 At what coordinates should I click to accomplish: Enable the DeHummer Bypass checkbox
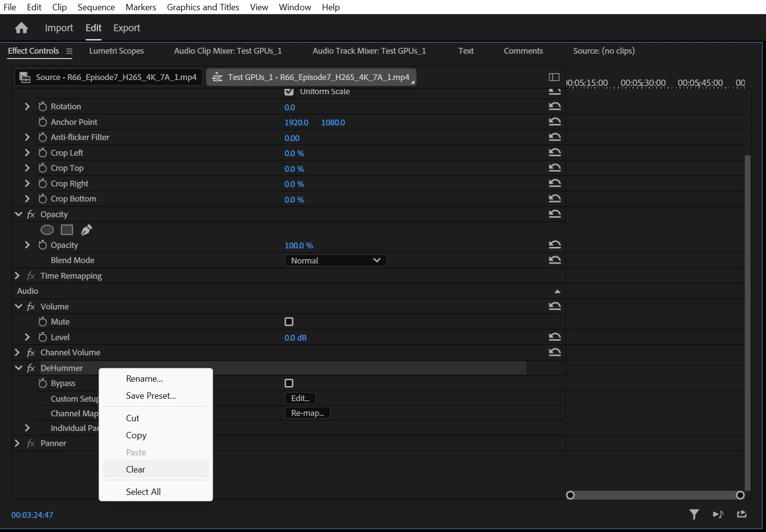[289, 383]
